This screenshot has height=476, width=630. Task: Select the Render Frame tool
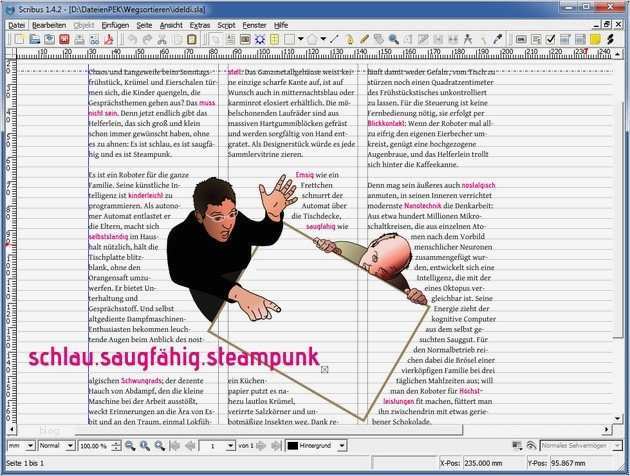pos(260,39)
